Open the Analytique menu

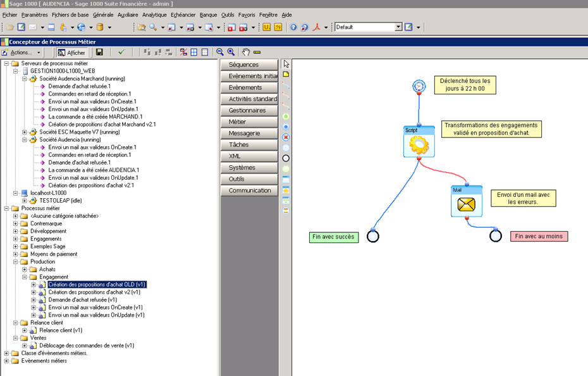click(x=154, y=15)
